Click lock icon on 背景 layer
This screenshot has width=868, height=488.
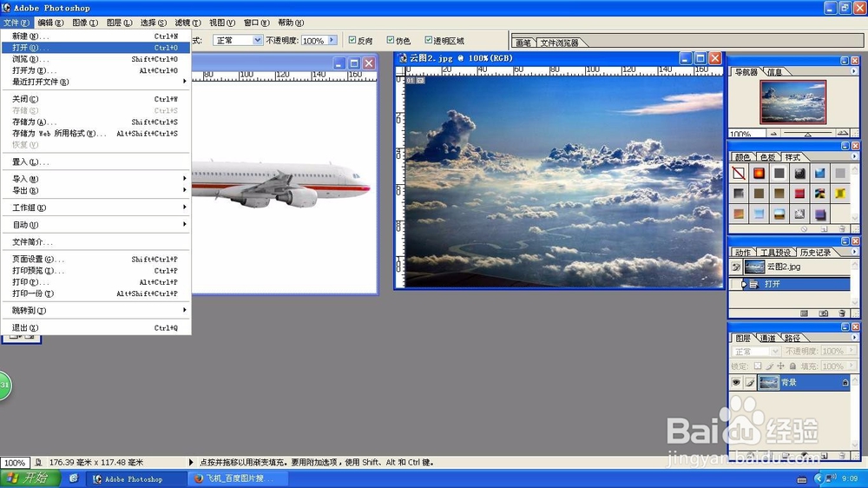click(845, 382)
